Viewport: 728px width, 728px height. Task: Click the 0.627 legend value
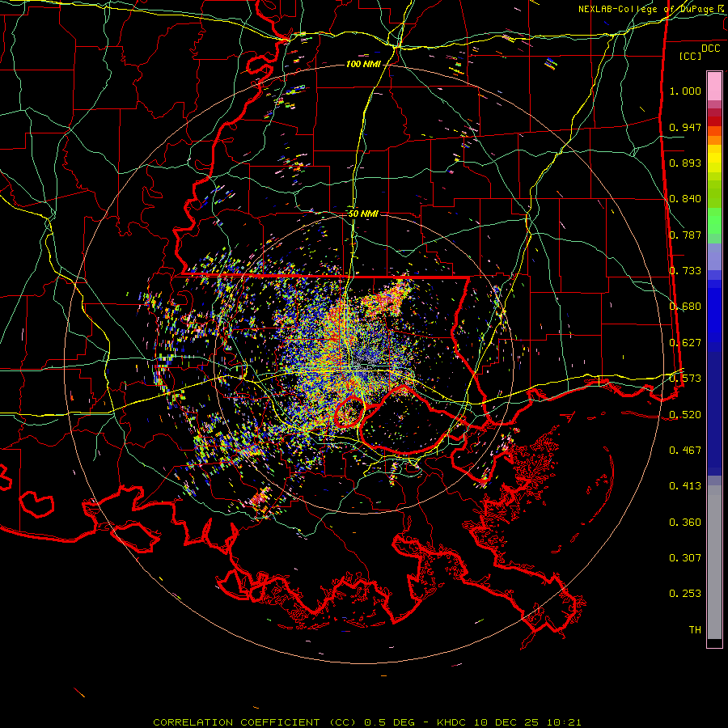click(x=685, y=343)
